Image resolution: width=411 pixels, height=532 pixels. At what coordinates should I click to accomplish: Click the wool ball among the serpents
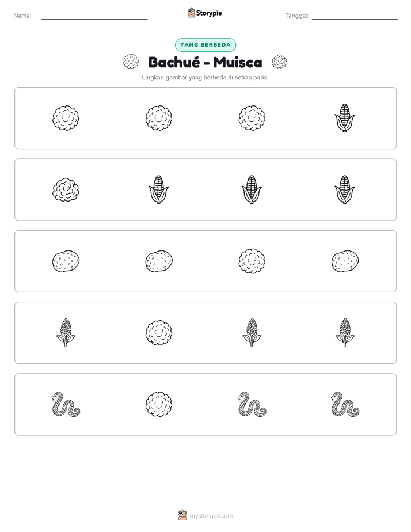(x=159, y=404)
